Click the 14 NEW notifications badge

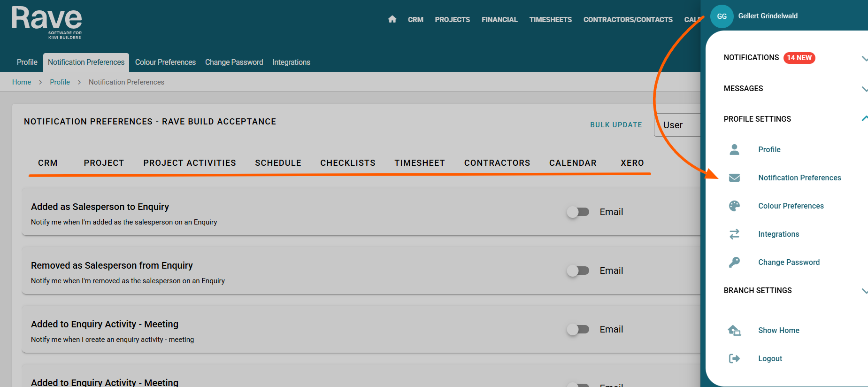coord(799,58)
